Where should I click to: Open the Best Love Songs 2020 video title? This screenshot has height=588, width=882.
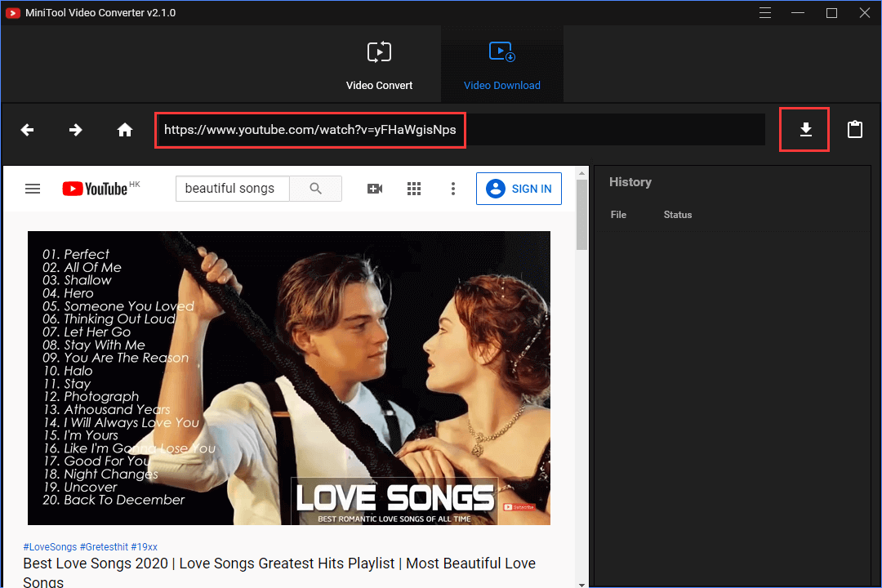click(x=279, y=563)
